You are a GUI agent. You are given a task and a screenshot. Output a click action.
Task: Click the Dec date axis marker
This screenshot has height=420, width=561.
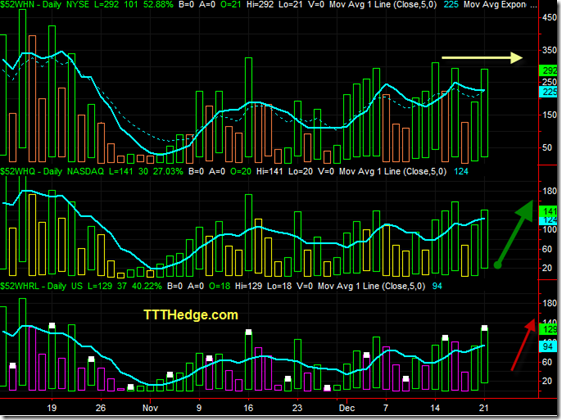347,408
